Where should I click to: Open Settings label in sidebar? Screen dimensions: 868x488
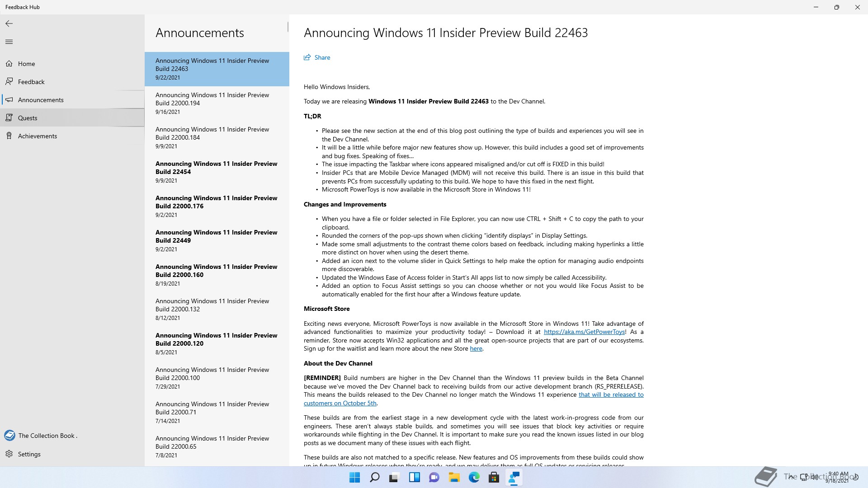(x=29, y=454)
